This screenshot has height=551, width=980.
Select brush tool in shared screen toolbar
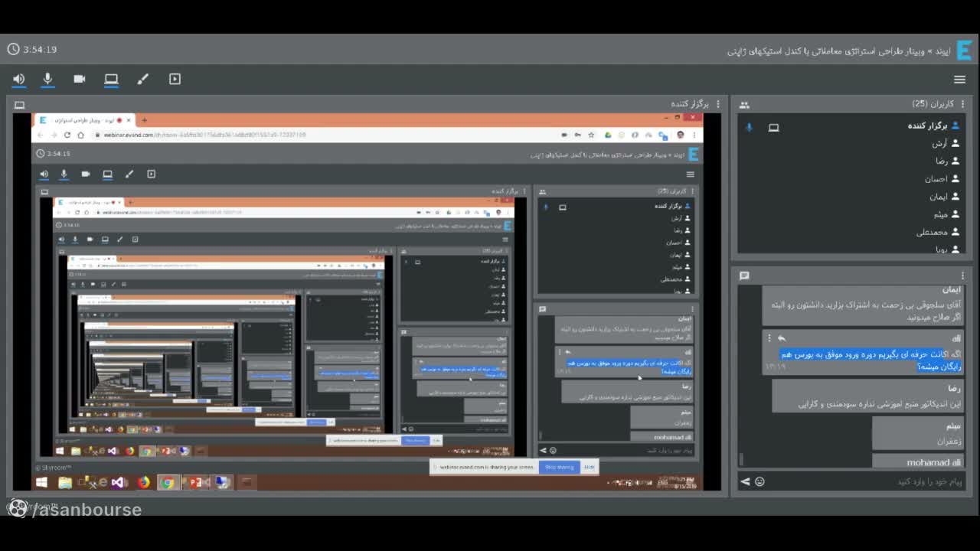[129, 174]
